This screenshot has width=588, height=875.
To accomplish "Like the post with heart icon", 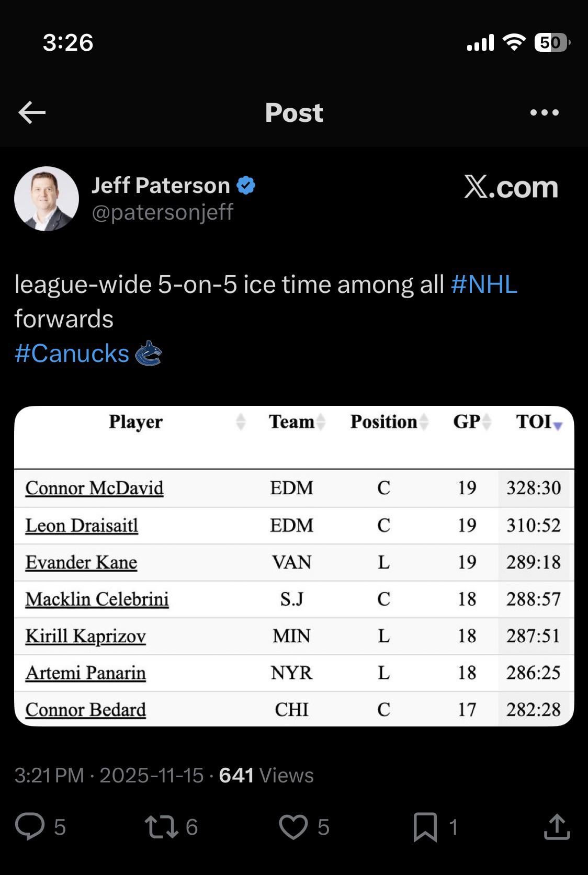I will (x=293, y=826).
